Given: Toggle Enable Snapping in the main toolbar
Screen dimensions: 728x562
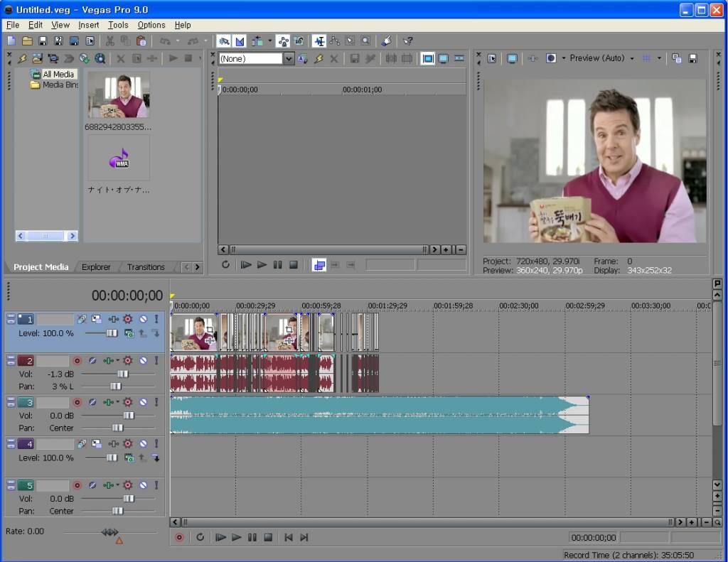Looking at the screenshot, I should tap(224, 41).
